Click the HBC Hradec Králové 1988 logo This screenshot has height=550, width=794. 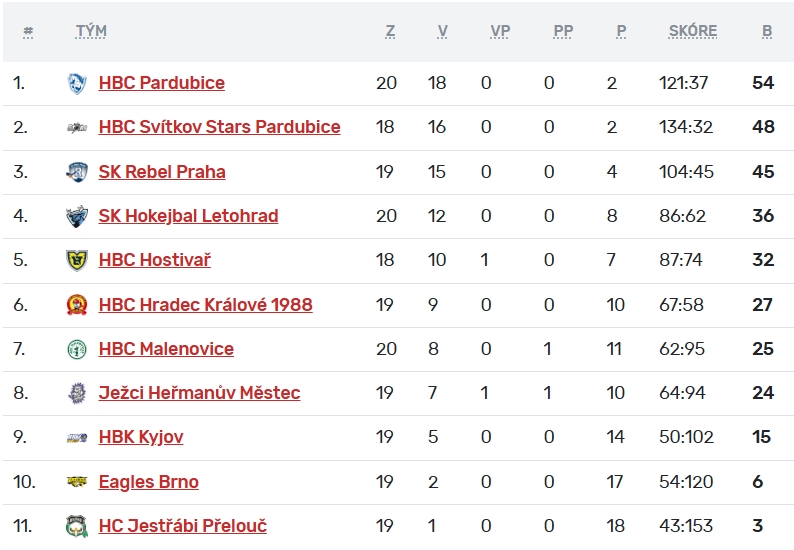77,305
